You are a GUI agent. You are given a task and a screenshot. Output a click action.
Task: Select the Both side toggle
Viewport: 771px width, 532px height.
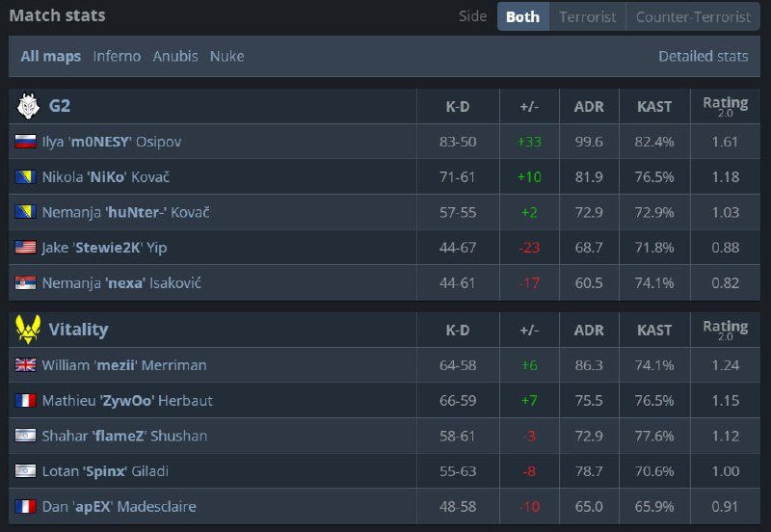click(x=522, y=16)
